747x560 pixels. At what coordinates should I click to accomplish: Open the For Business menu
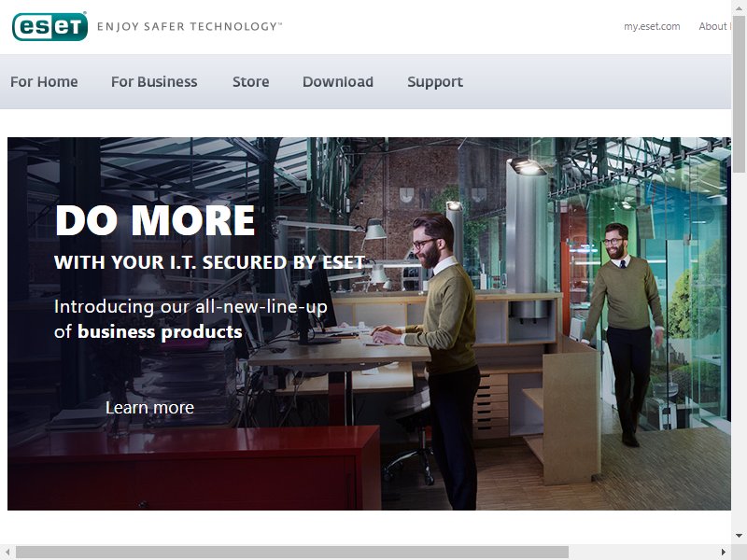154,82
